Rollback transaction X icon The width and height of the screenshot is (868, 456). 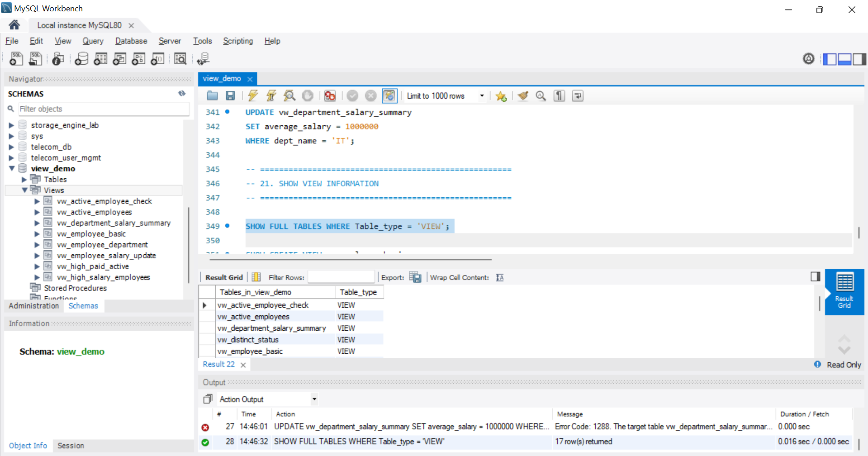[370, 95]
